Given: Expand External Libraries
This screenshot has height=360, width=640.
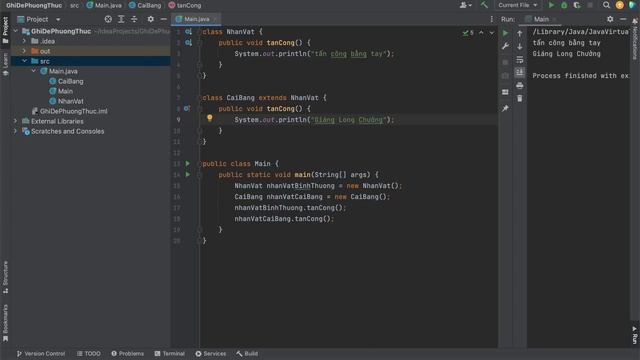Looking at the screenshot, I should (16, 121).
